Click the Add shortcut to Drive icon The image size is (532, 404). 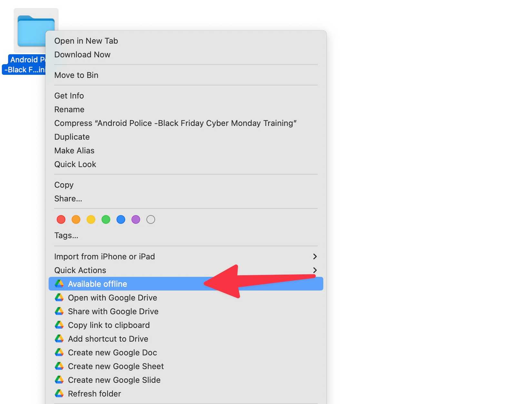[60, 339]
